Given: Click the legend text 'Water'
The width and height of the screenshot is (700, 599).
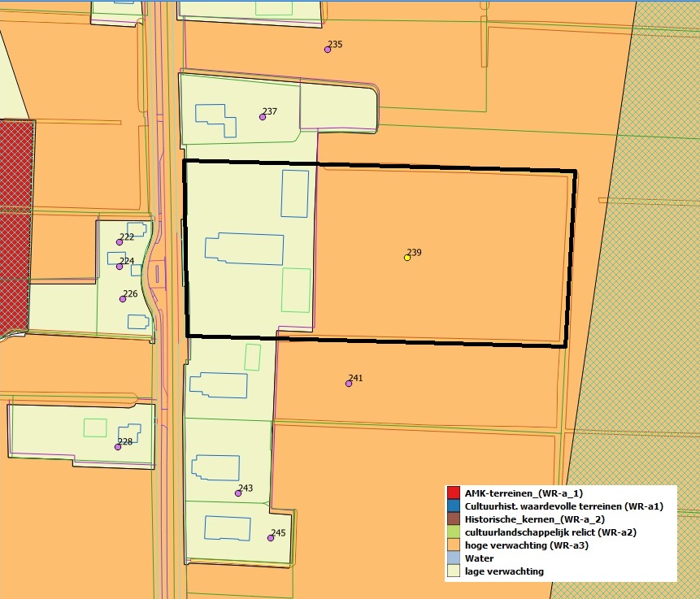Looking at the screenshot, I should tap(479, 558).
